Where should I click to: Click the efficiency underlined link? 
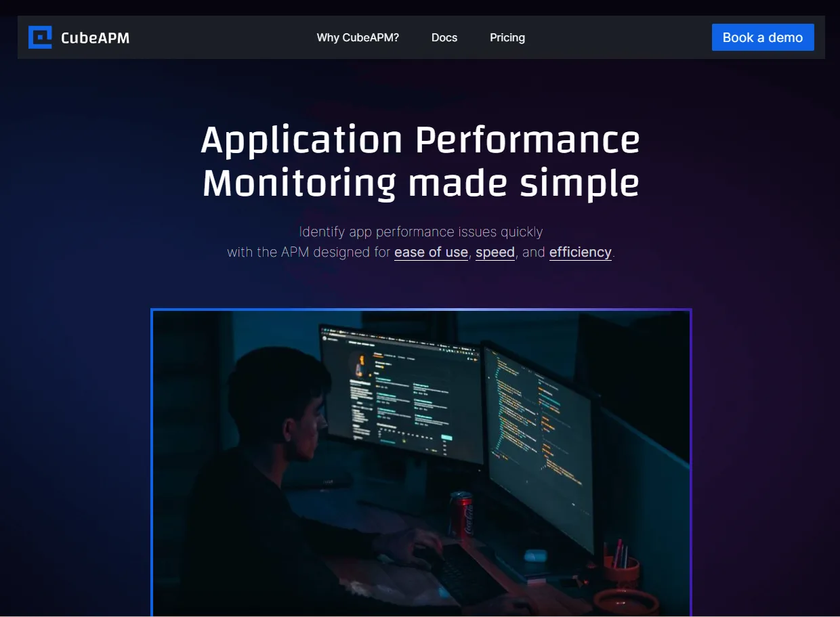point(581,252)
